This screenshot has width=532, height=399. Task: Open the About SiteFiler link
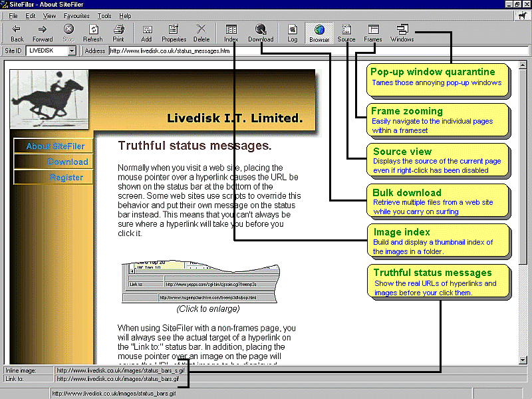tap(53, 146)
